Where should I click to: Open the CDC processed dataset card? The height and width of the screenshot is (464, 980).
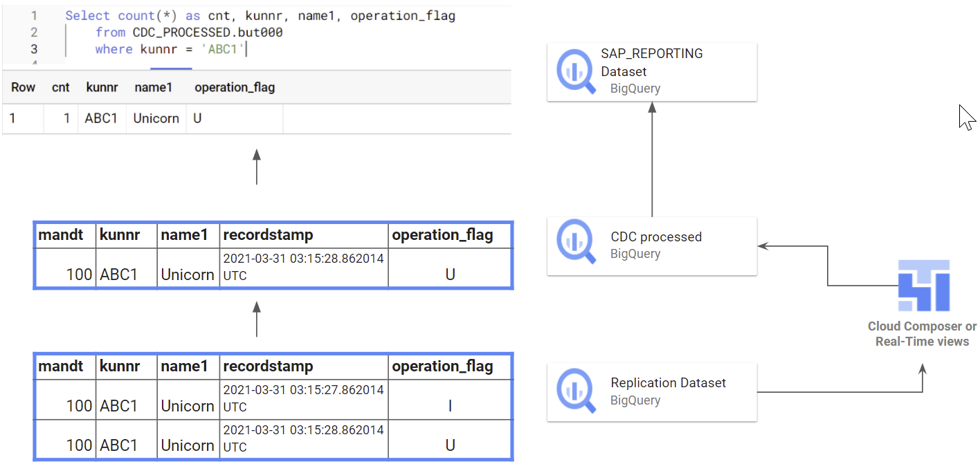point(651,246)
